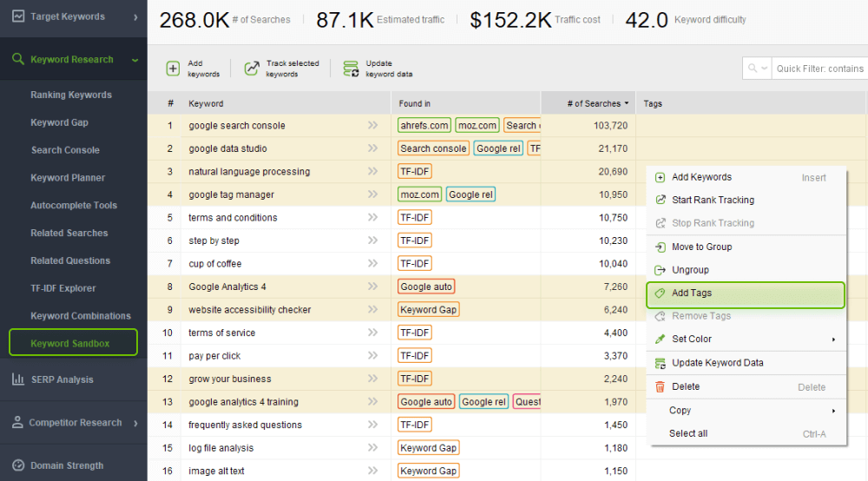Viewport: 868px width, 481px height.
Task: Click the ahrefs.com tag in row 1
Action: click(x=424, y=126)
